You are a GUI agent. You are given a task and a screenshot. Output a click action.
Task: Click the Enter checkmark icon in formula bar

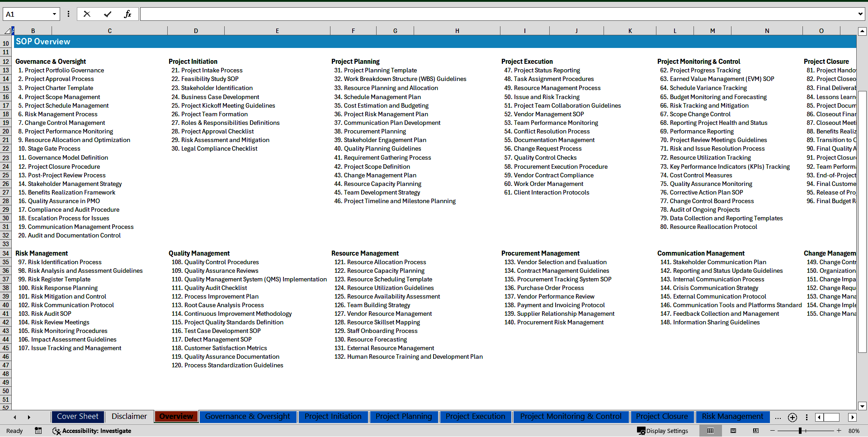[107, 14]
